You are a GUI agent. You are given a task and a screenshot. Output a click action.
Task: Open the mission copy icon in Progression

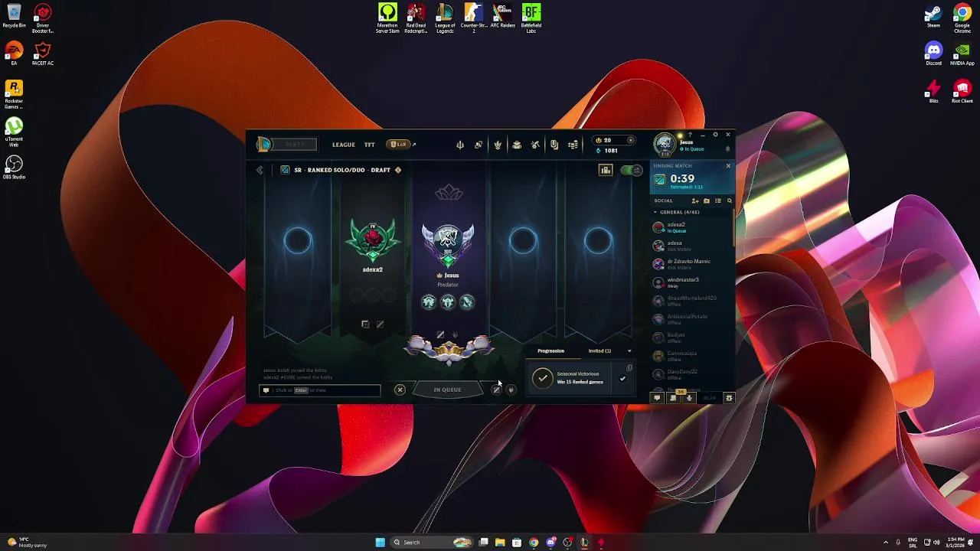point(629,368)
